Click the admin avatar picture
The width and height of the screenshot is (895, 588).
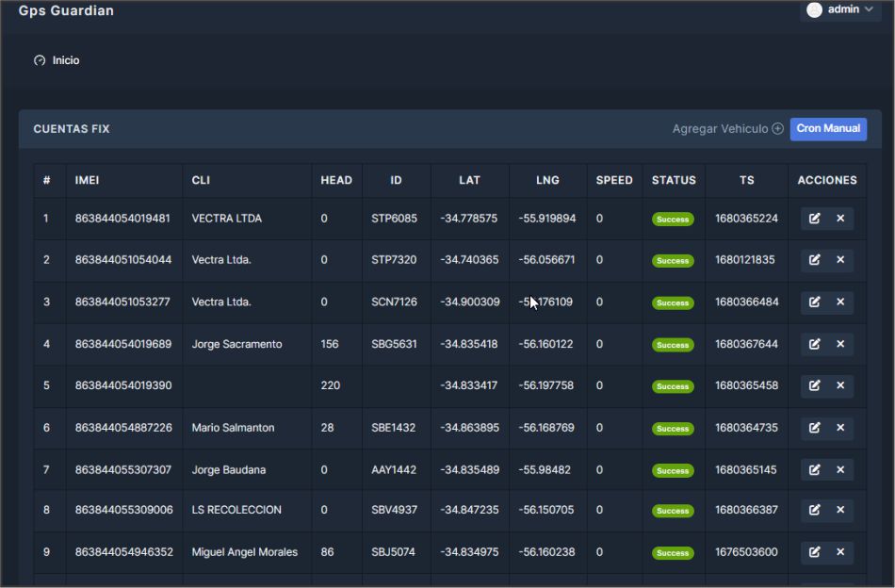click(815, 9)
